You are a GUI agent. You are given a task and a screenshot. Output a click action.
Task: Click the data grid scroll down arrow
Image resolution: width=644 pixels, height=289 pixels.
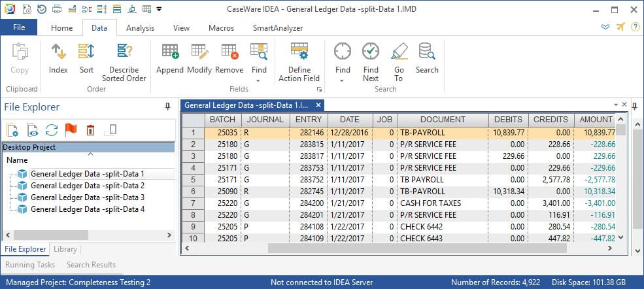620,237
